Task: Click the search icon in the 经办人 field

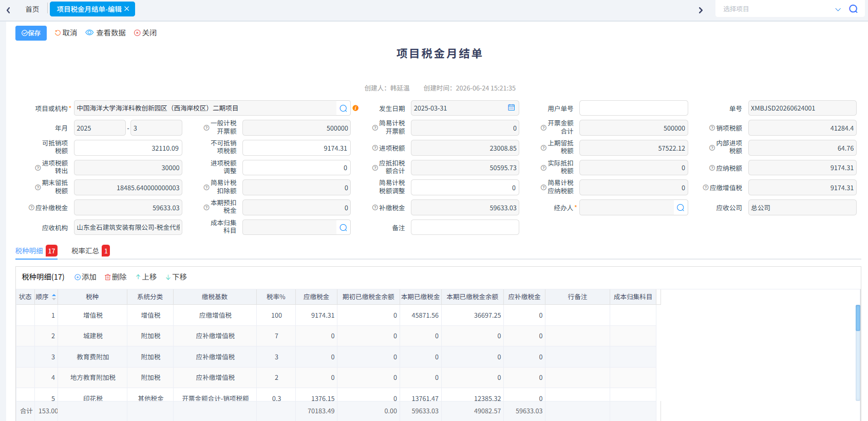Action: point(681,208)
